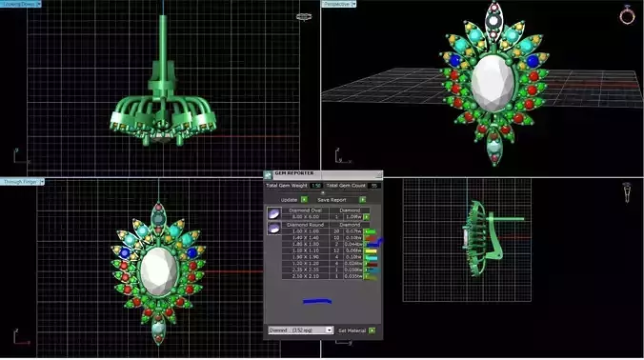Image resolution: width=644 pixels, height=360 pixels.
Task: Click the green swatch for 1.00 X 1.00
Action: pos(371,231)
